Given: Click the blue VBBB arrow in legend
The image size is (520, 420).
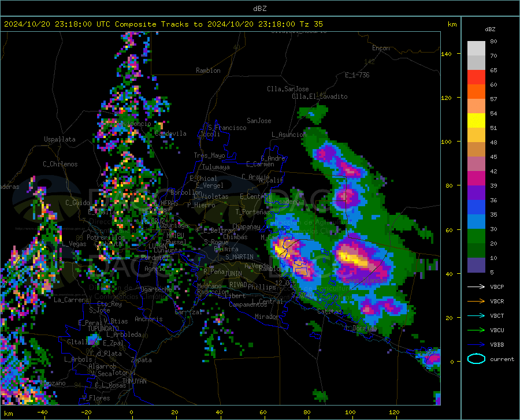Looking at the screenshot, I should pyautogui.click(x=476, y=345).
